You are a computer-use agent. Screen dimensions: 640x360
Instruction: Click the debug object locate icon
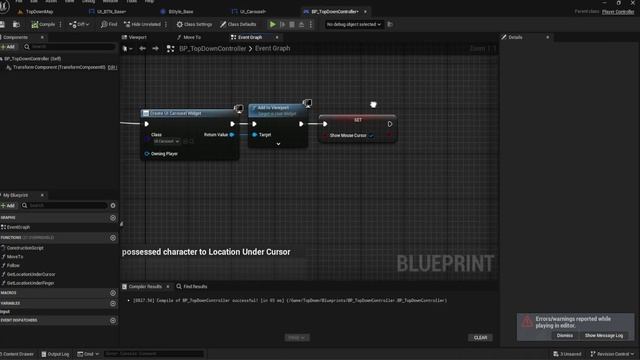coord(390,24)
